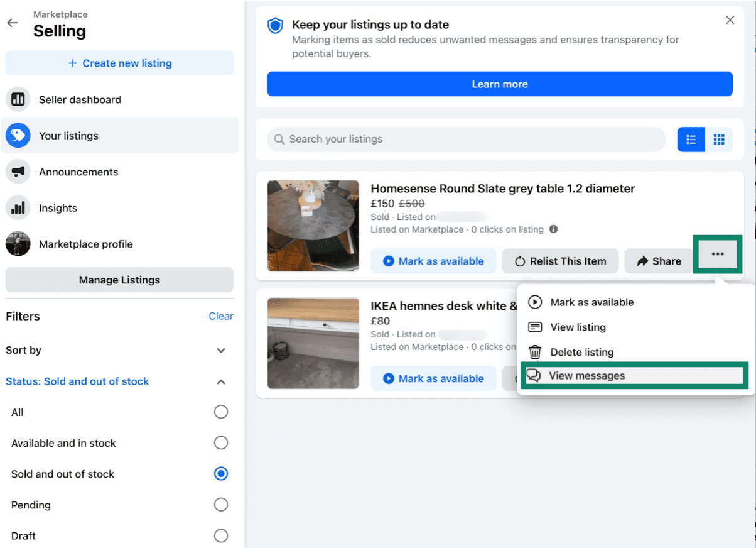
Task: Open the Seller dashboard
Action: pyautogui.click(x=79, y=99)
